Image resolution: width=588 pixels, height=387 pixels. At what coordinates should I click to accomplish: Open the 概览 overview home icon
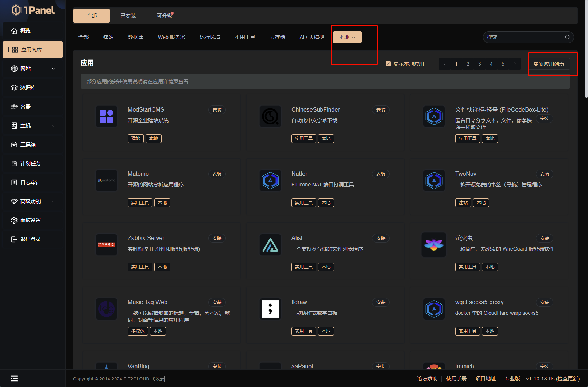tap(14, 31)
